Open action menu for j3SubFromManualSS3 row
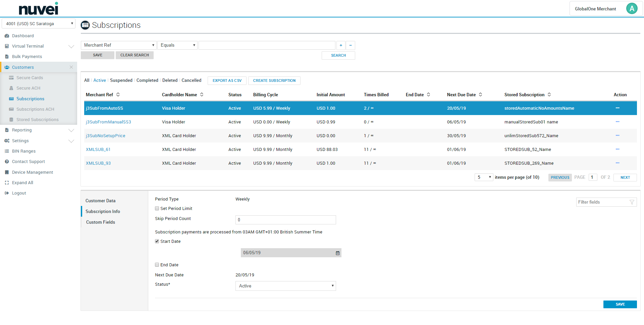This screenshot has height=325, width=644. (x=617, y=122)
